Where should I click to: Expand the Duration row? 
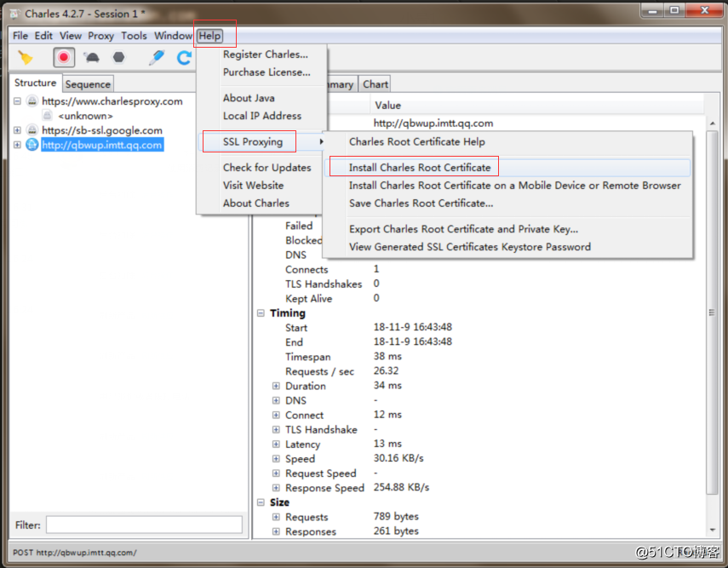pyautogui.click(x=276, y=386)
